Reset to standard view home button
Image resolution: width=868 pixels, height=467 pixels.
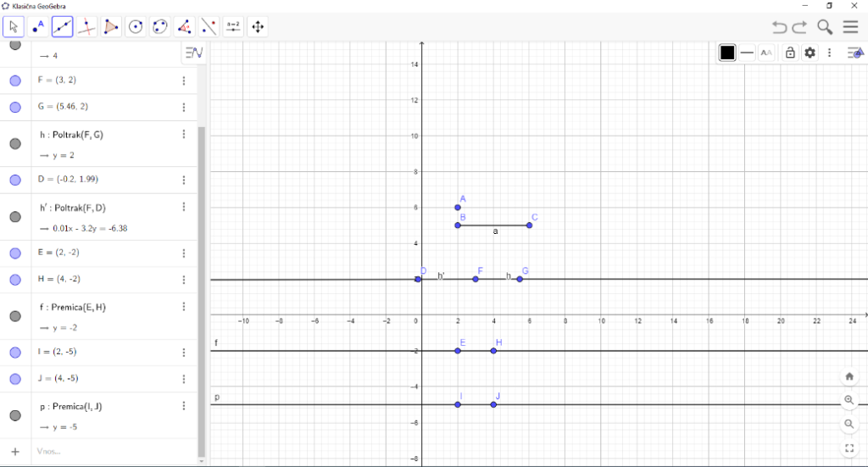point(849,376)
